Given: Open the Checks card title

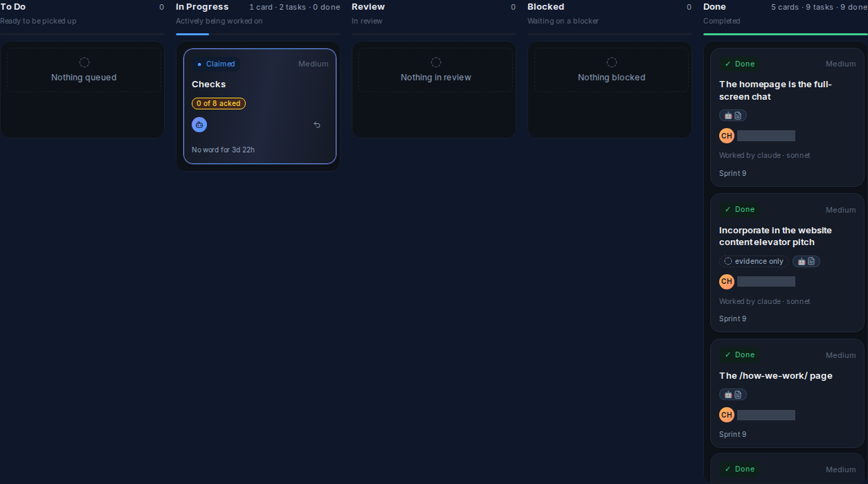Looking at the screenshot, I should (x=209, y=84).
